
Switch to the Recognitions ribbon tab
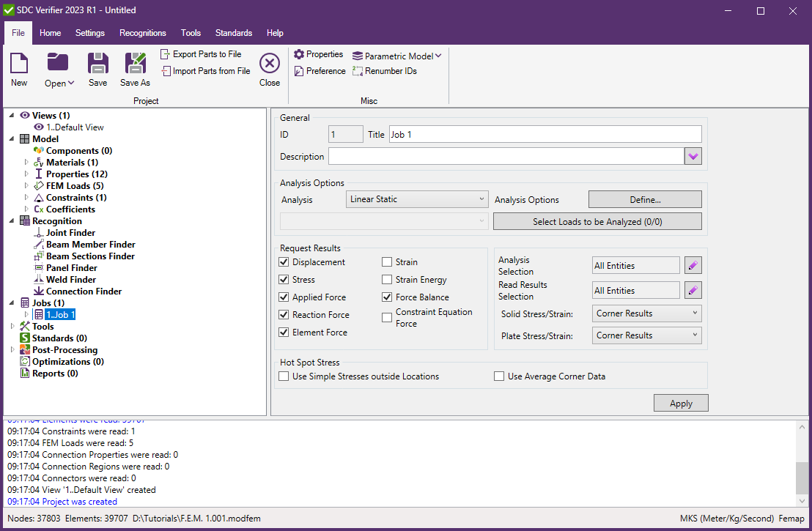[x=143, y=32]
